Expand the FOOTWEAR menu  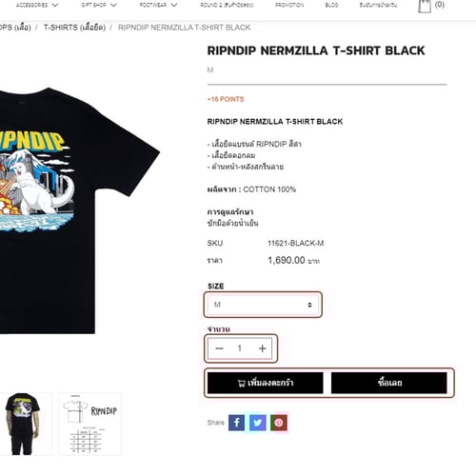pos(158,5)
